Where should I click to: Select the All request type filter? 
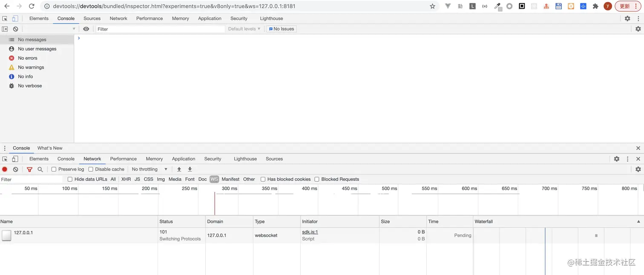click(113, 179)
